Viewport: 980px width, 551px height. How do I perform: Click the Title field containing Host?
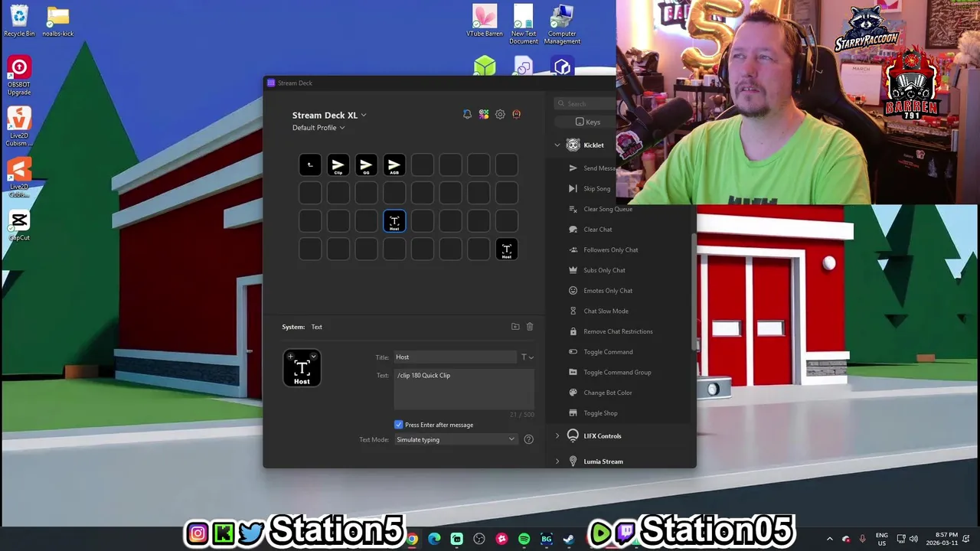click(456, 357)
